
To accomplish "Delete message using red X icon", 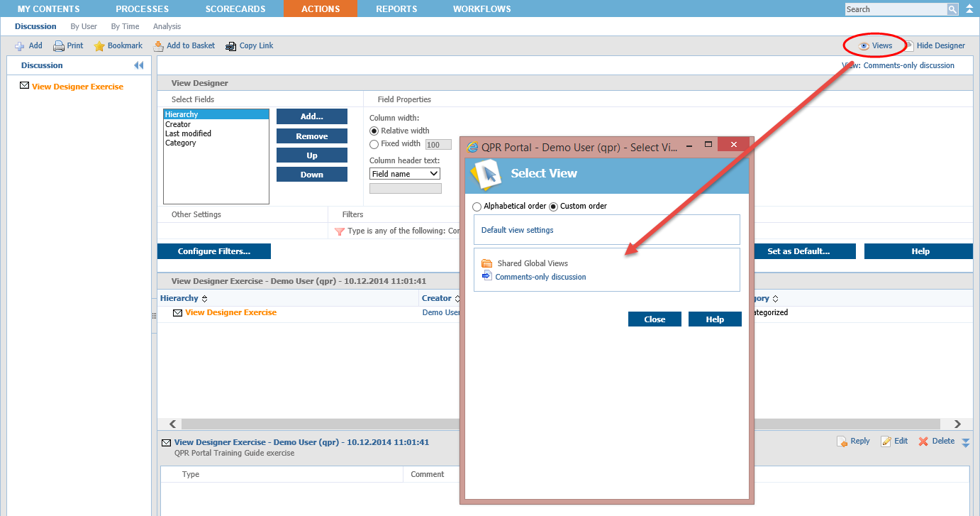I will pos(923,441).
